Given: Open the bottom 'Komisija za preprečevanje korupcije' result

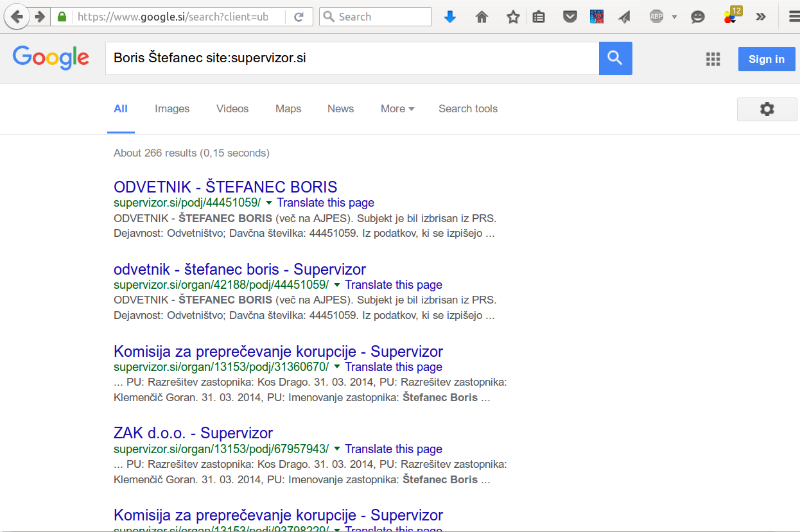Looking at the screenshot, I should pos(278,515).
